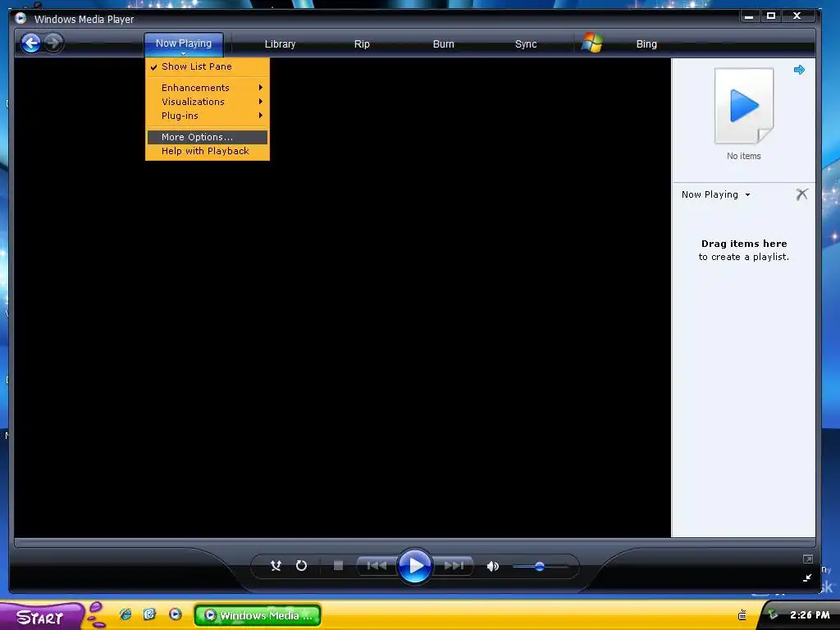Open the Bing tab
This screenshot has height=630, width=840.
pos(646,44)
